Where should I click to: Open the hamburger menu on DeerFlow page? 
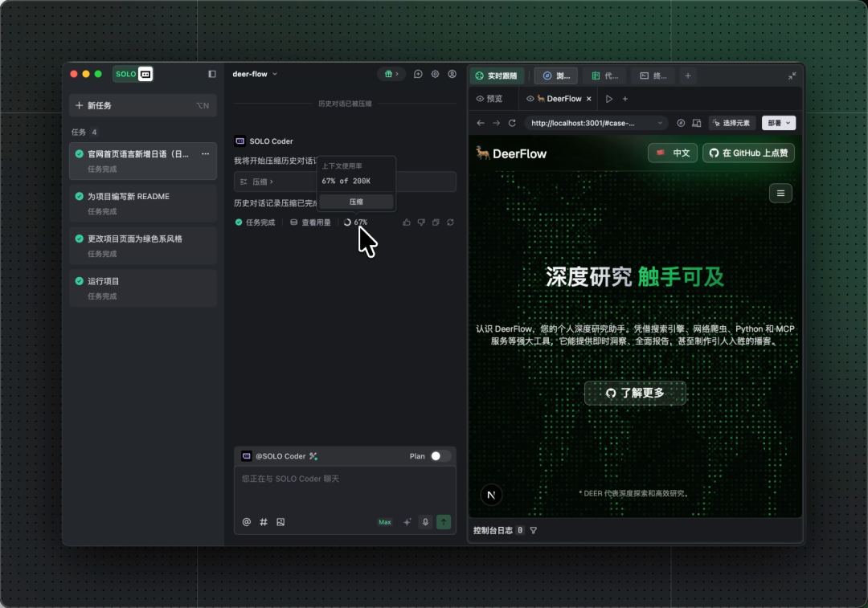coord(780,194)
